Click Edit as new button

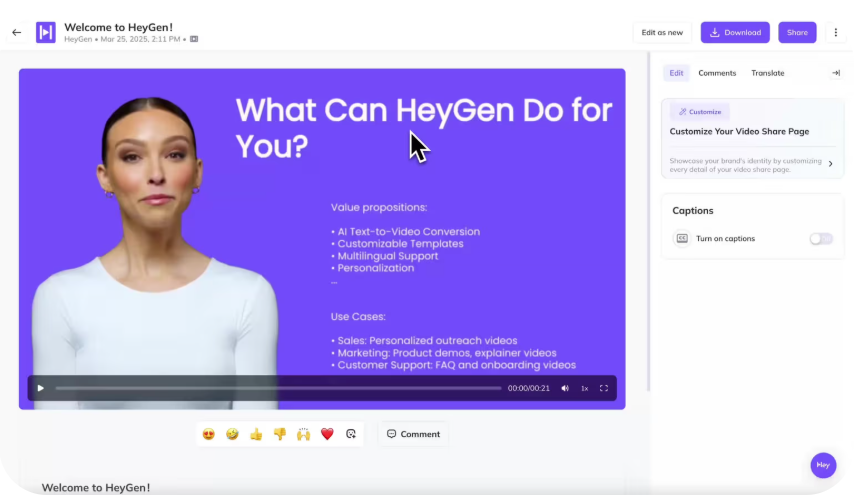coord(662,33)
